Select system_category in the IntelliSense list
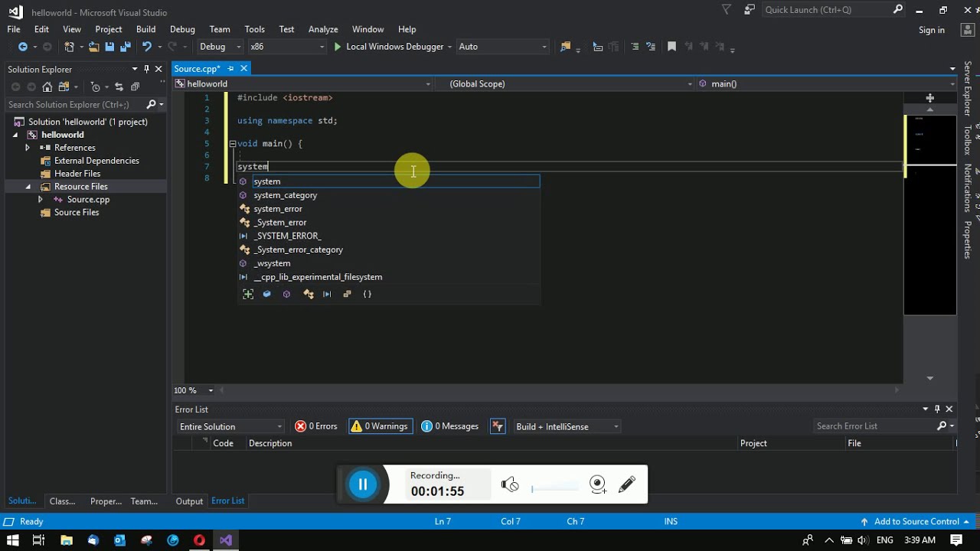 tap(285, 195)
